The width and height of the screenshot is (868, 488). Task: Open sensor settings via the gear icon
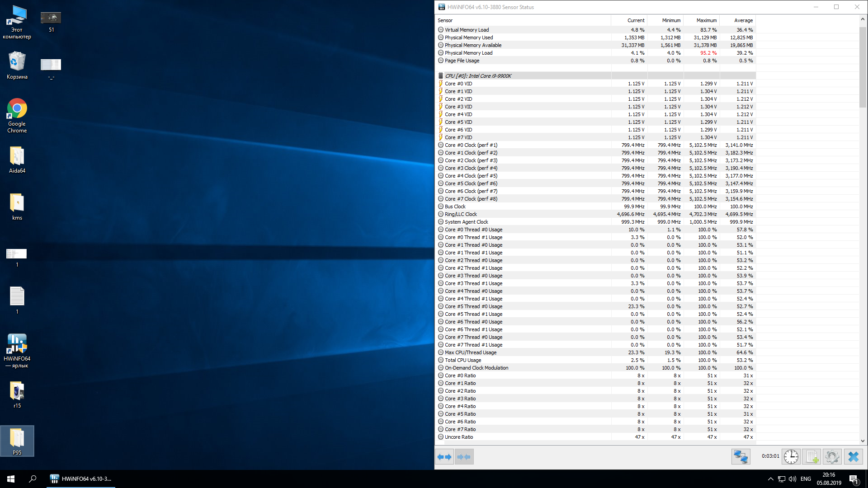pyautogui.click(x=832, y=457)
